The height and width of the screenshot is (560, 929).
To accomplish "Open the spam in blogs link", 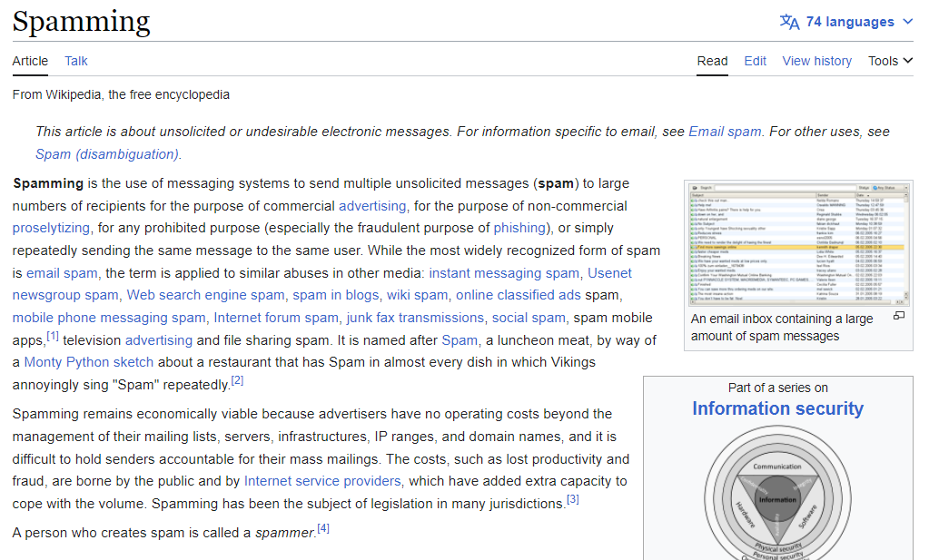I will click(335, 295).
